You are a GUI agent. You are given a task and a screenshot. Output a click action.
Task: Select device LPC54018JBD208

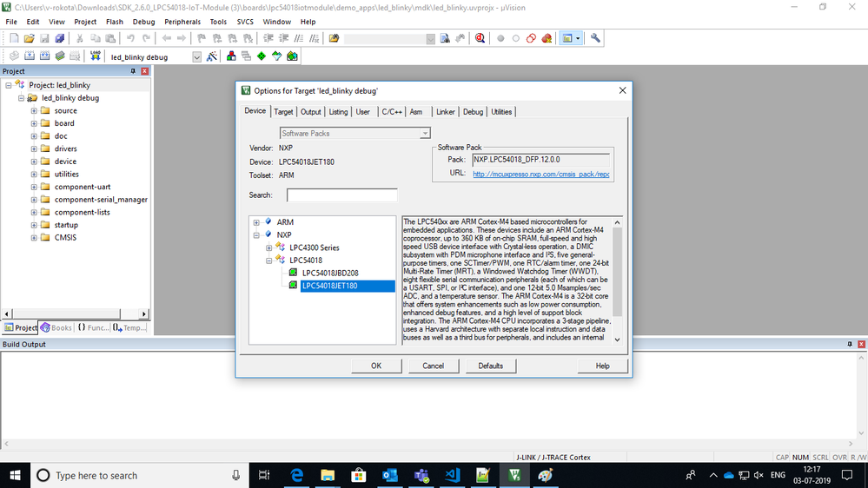tap(330, 274)
